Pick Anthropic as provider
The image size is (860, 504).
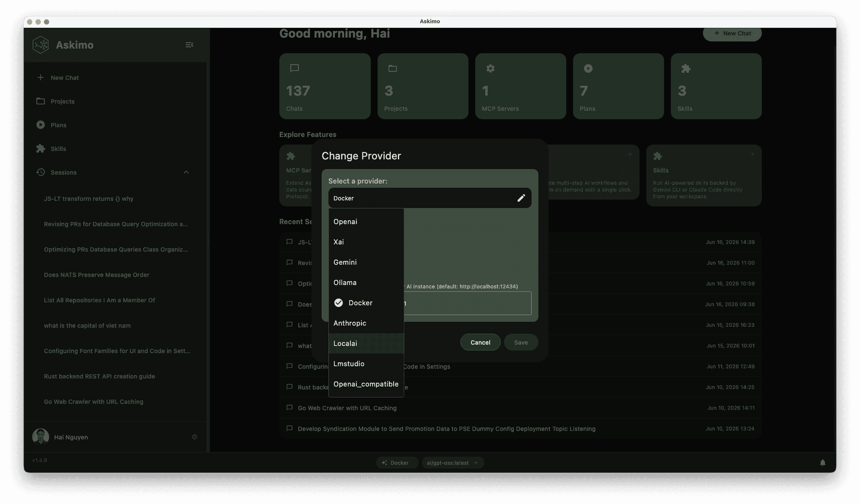point(366,323)
